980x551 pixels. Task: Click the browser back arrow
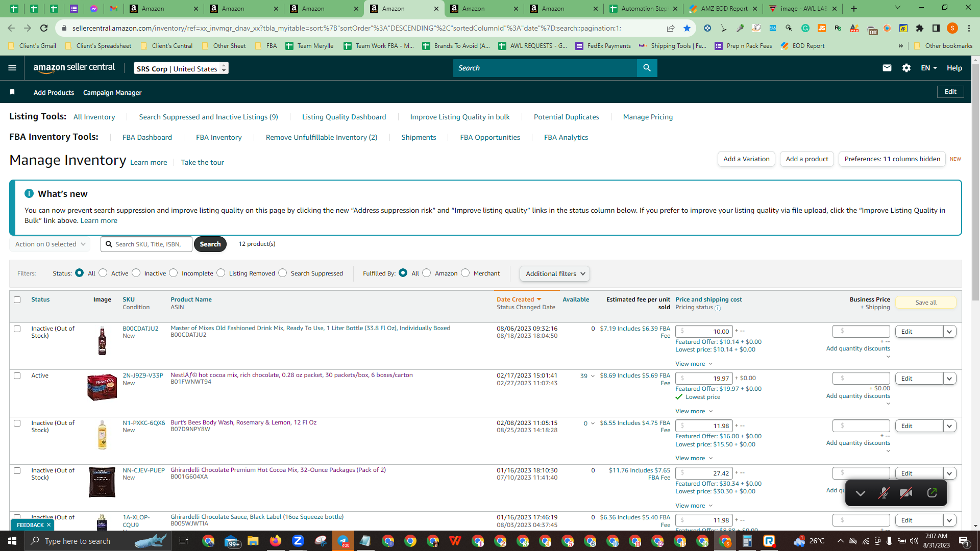click(x=11, y=28)
